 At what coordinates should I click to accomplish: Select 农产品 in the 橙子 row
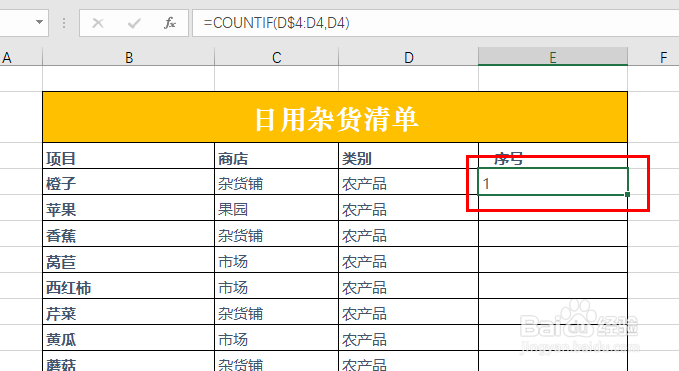408,182
